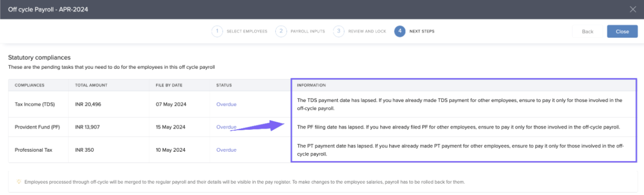Open Overdue status link for Professional Tax

click(226, 150)
